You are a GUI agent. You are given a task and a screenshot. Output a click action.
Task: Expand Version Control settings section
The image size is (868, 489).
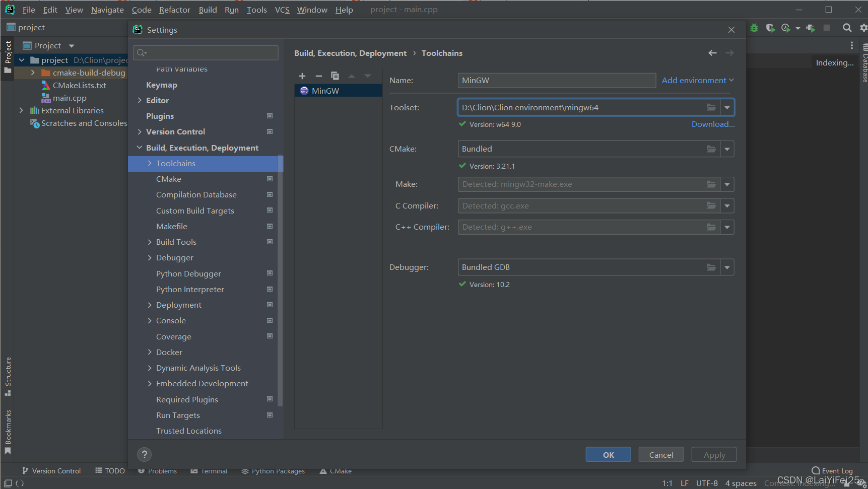(140, 132)
